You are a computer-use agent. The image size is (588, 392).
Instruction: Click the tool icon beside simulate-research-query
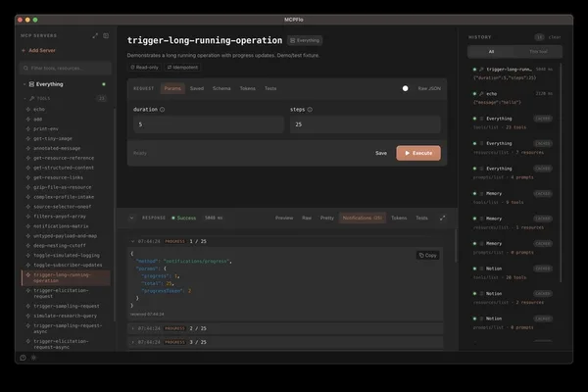(28, 316)
